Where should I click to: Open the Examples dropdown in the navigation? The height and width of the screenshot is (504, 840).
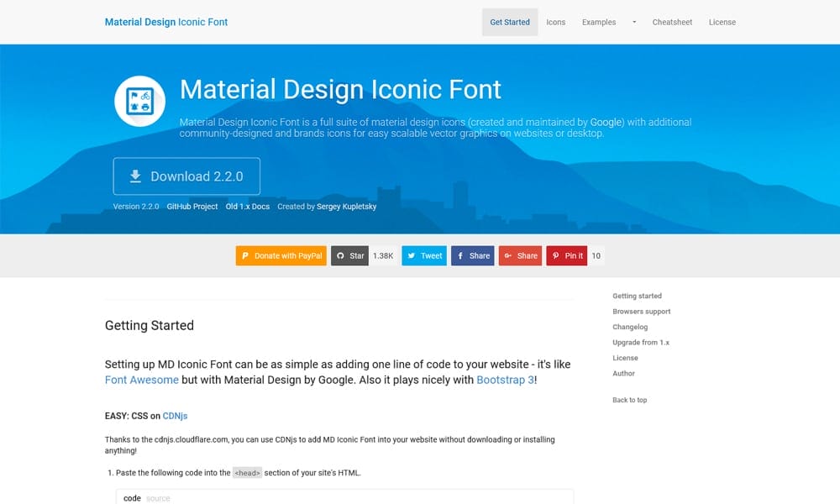point(597,22)
